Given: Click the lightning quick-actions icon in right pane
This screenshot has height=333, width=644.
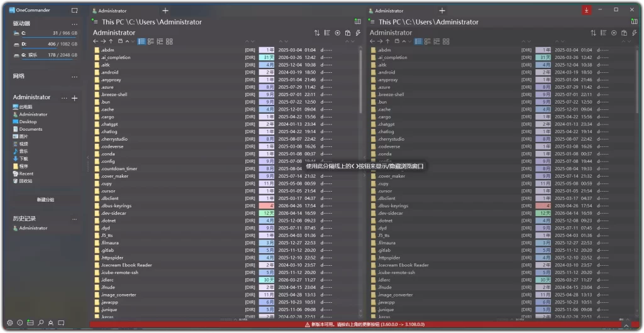Looking at the screenshot, I should coord(634,33).
